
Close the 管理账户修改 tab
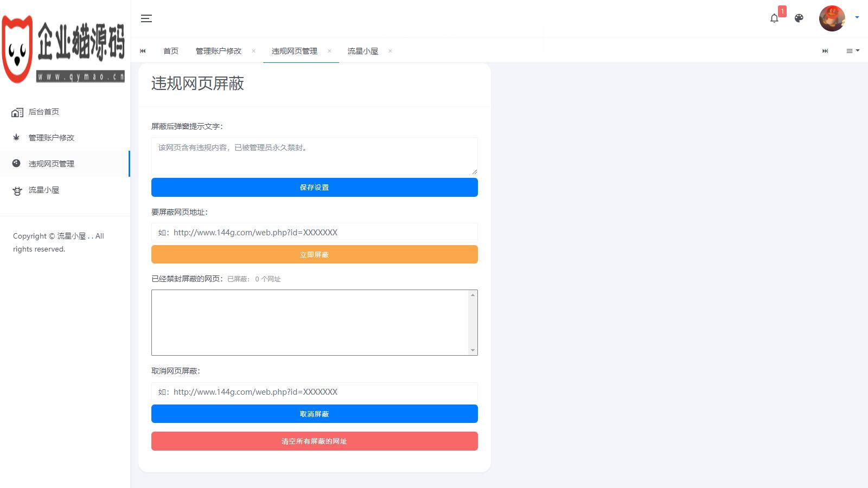(x=253, y=51)
